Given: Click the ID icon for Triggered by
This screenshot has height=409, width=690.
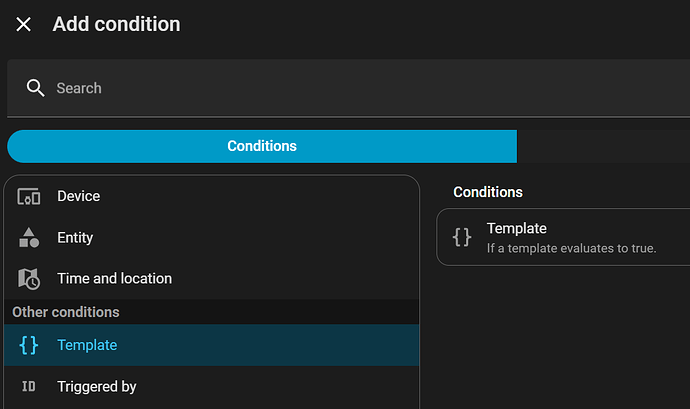Looking at the screenshot, I should click(x=29, y=386).
